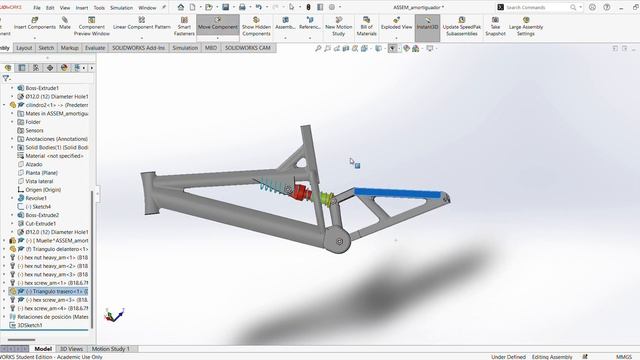Image resolution: width=640 pixels, height=360 pixels.
Task: Open the Help question mark icon
Action: pos(607,7)
